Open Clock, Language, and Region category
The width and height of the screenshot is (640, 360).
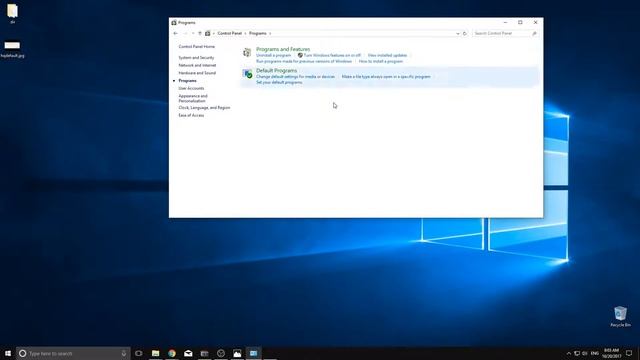point(204,108)
